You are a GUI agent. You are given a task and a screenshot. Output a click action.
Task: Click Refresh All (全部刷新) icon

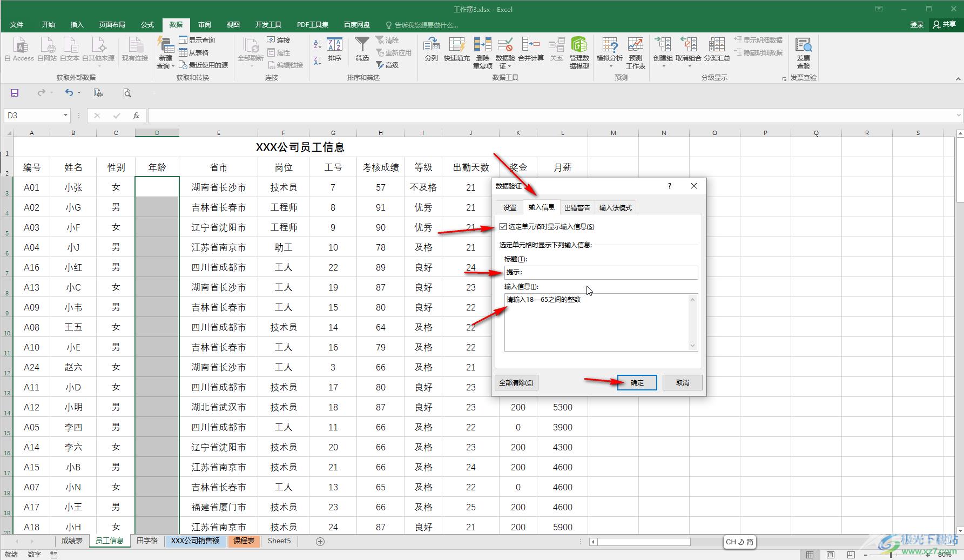pyautogui.click(x=251, y=49)
